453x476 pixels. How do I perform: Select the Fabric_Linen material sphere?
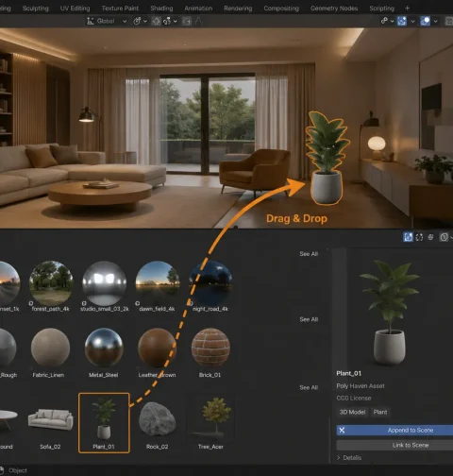click(50, 348)
